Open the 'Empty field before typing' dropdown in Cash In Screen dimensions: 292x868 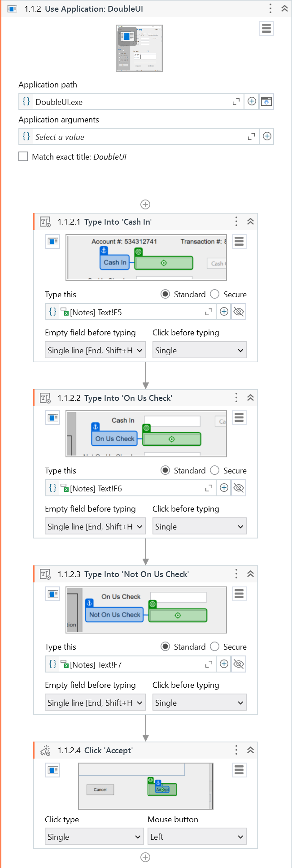[95, 350]
